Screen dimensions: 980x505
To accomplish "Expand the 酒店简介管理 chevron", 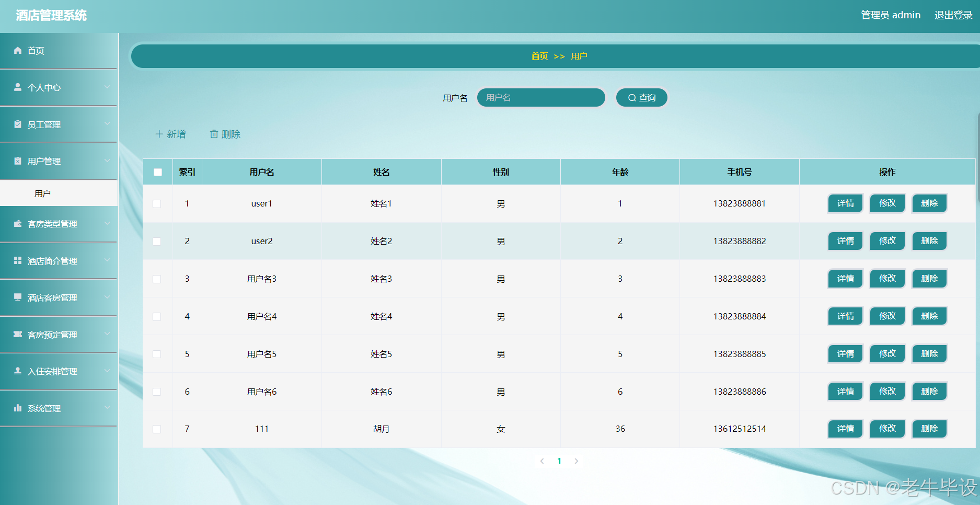I will point(107,260).
